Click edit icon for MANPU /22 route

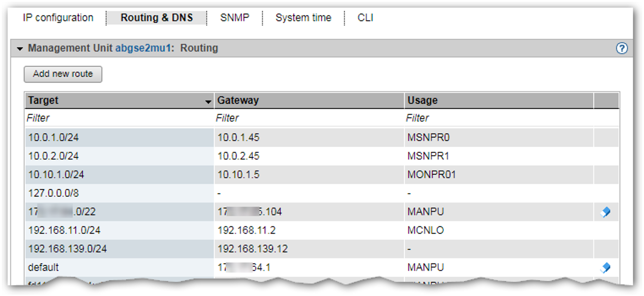pyautogui.click(x=606, y=212)
